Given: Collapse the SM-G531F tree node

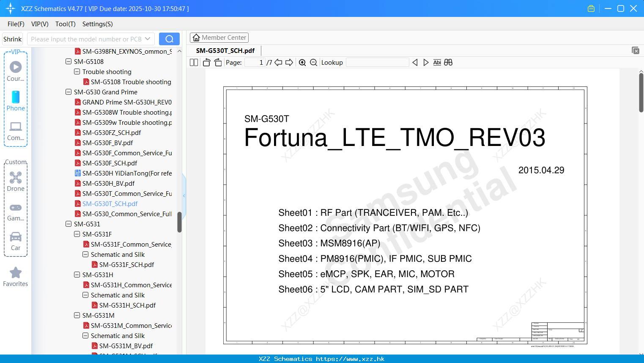Looking at the screenshot, I should click(77, 234).
